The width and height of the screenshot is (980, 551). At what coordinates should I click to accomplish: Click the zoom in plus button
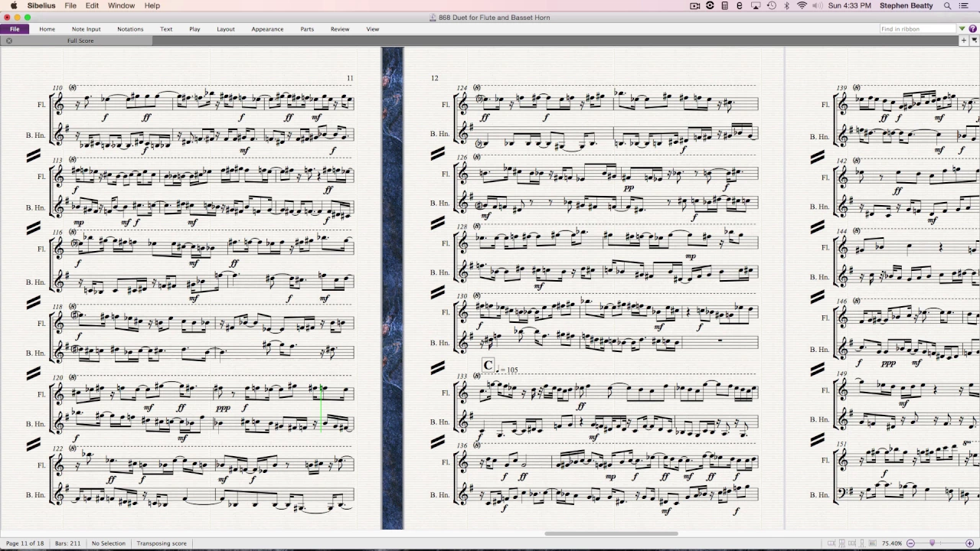click(x=969, y=543)
